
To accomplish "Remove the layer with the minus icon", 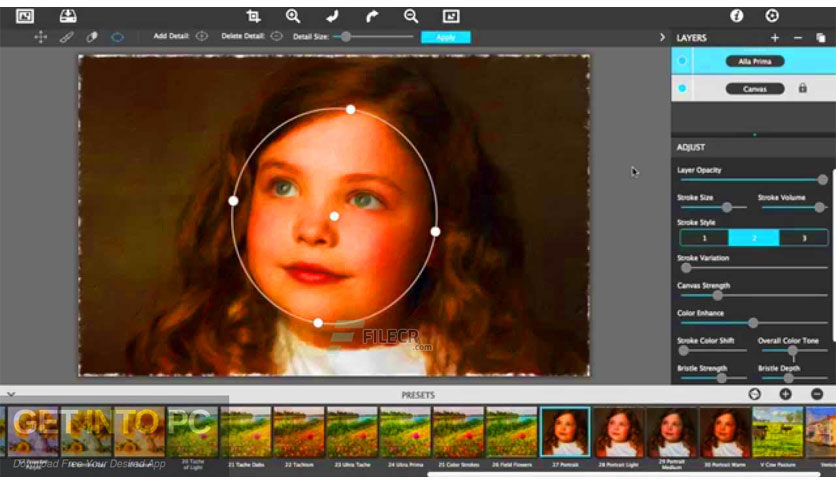I will [x=798, y=38].
